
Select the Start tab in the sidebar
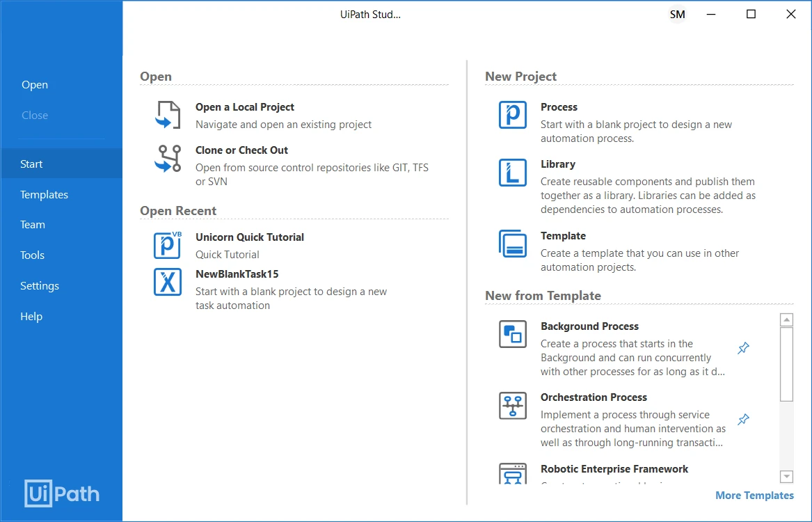[x=62, y=164]
